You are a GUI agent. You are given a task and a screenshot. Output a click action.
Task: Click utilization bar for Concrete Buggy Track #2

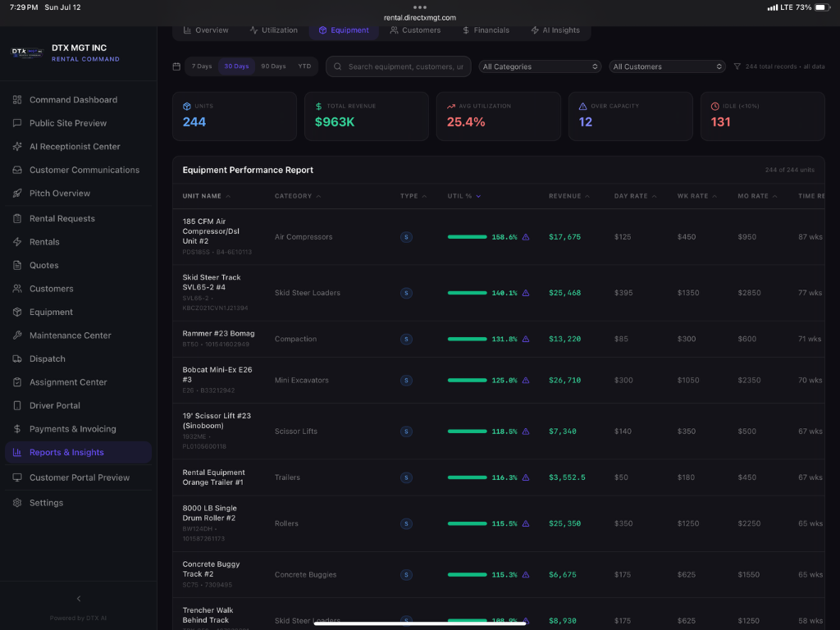tap(467, 575)
